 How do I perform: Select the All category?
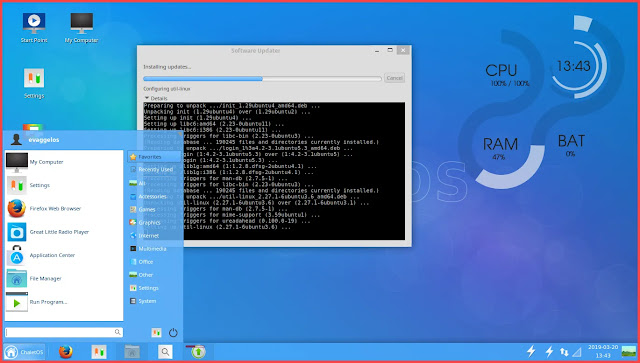[154, 184]
